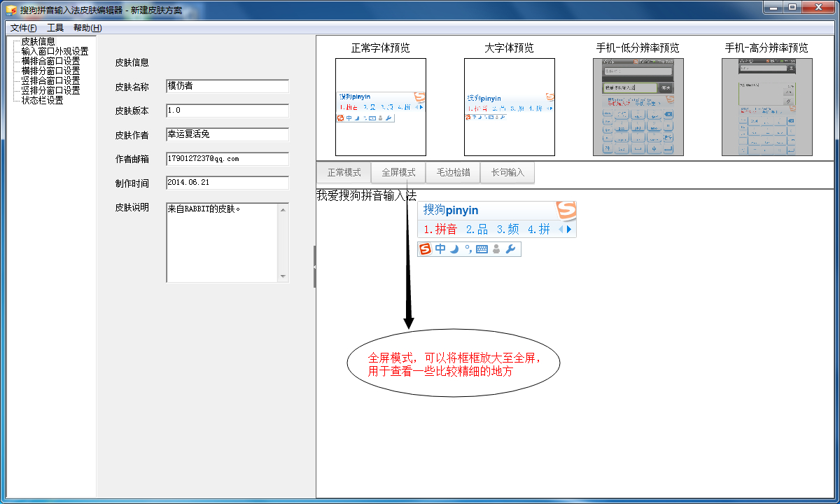Click the Sogou S logo on candidate window corner
Screen dimensions: 840x504
click(566, 211)
